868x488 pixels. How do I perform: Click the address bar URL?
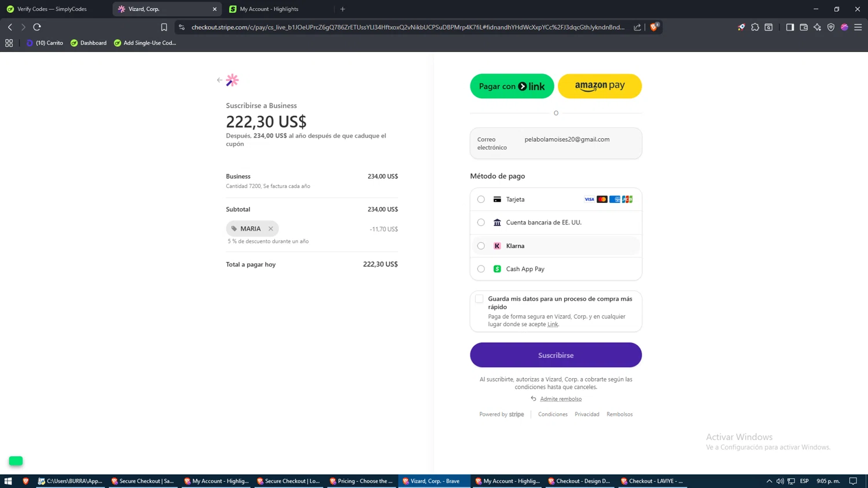click(x=408, y=27)
